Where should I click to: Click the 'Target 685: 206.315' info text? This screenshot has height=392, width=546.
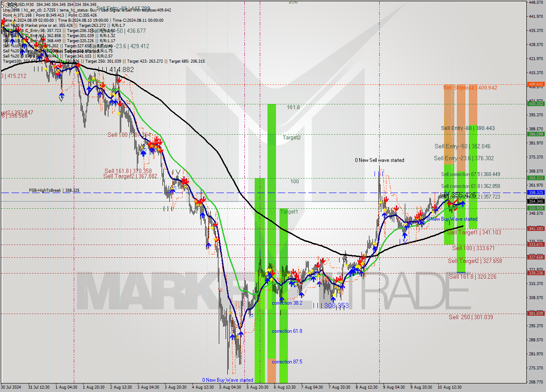187,61
